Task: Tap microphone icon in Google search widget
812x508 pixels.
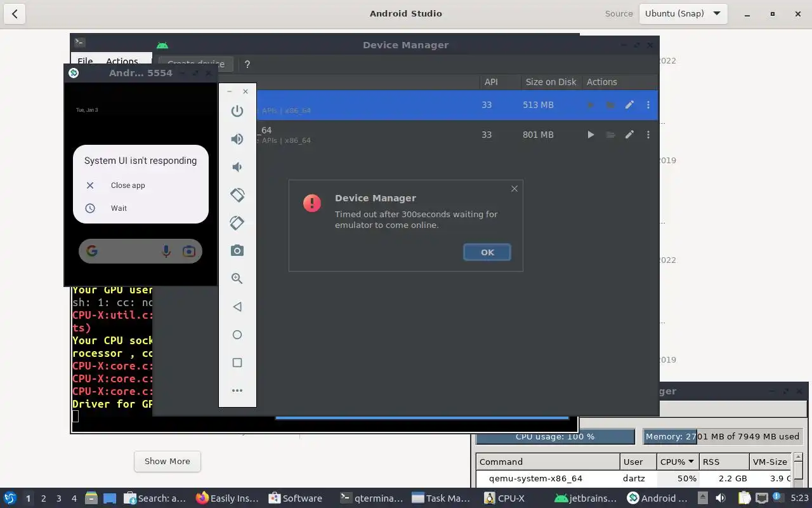Action: (166, 251)
